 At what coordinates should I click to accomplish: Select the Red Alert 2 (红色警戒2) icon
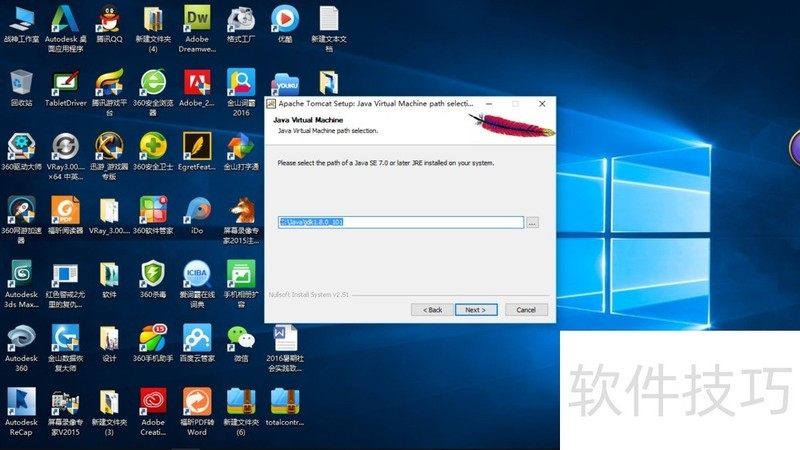(x=65, y=274)
